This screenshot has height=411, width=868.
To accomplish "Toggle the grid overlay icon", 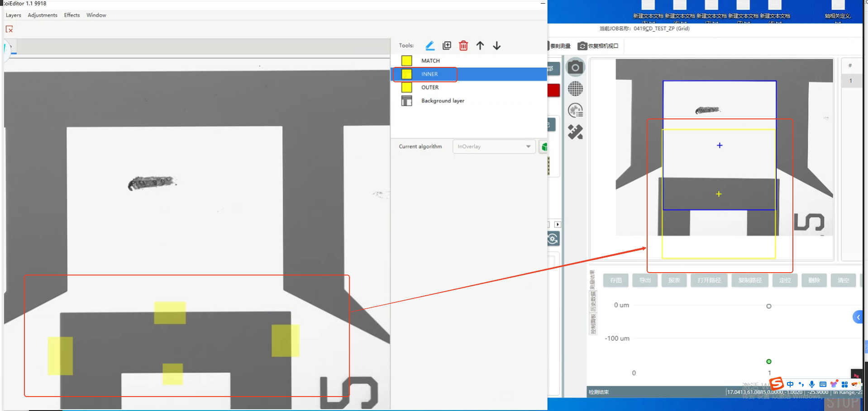I will [x=575, y=89].
